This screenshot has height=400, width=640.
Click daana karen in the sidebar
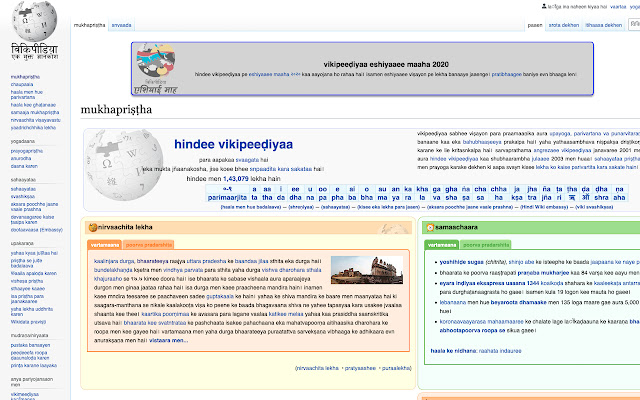[x=24, y=166]
